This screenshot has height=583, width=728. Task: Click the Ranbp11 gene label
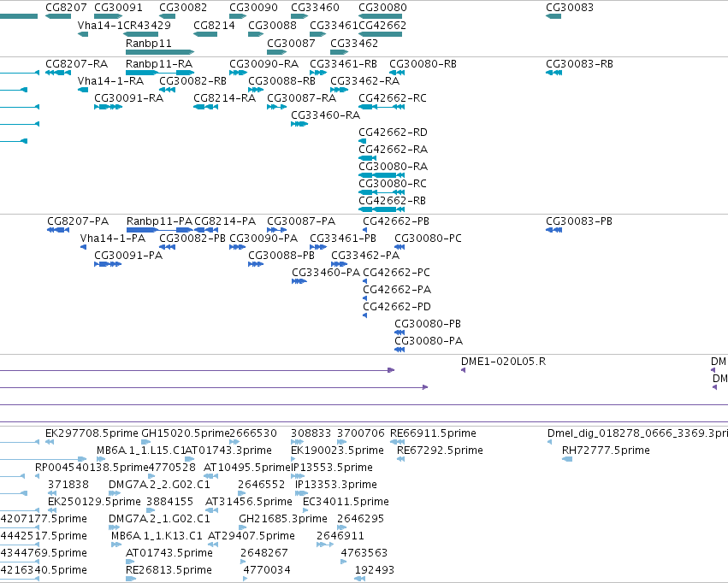point(149,44)
